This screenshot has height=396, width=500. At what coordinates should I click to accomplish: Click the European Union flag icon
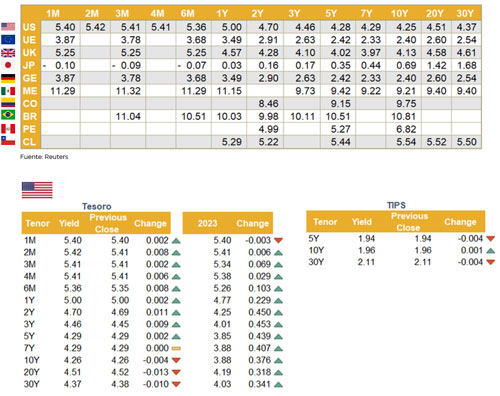click(8, 40)
